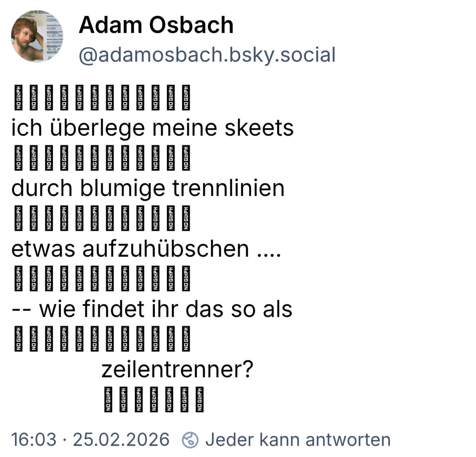Open the Adam Osbach display name

click(156, 25)
